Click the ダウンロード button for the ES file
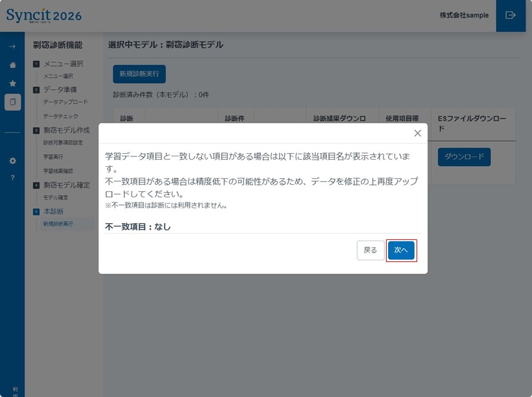This screenshot has width=532, height=397. [x=464, y=157]
